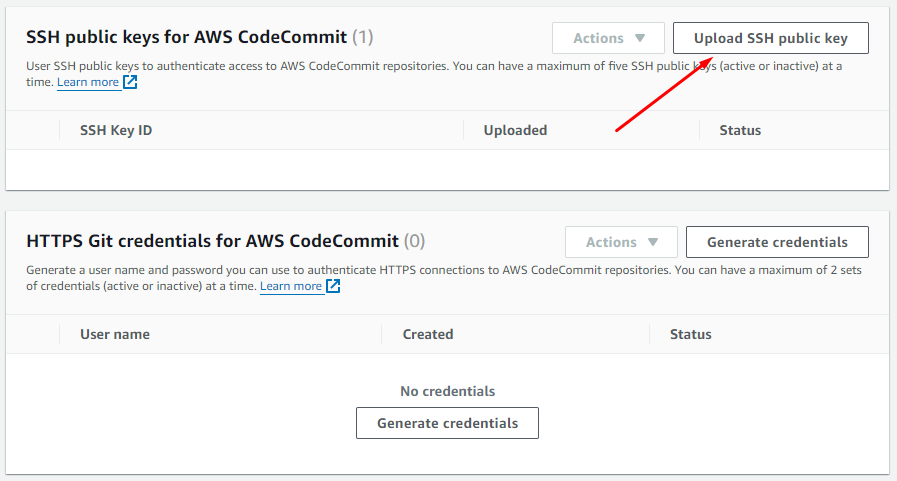Click the Created column header

click(428, 334)
